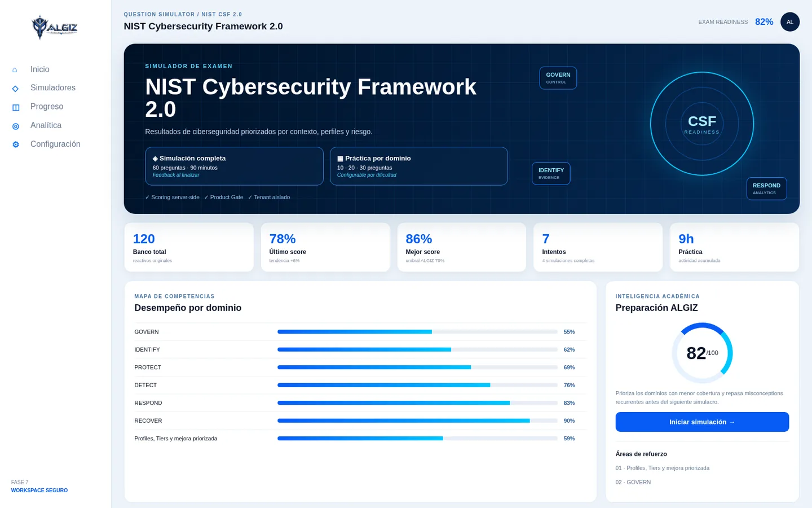Image resolution: width=812 pixels, height=508 pixels.
Task: Click the DETECT progress bar
Action: [417, 385]
